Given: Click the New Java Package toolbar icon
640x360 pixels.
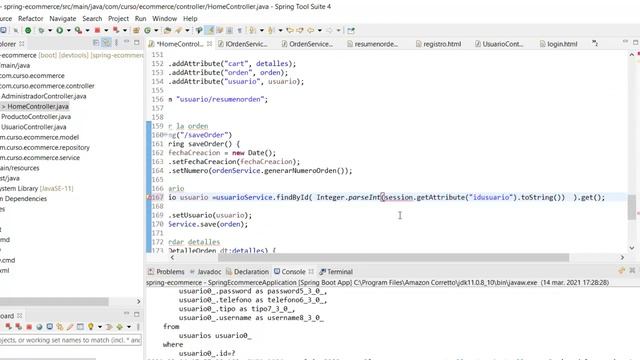Looking at the screenshot, I should pyautogui.click(x=136, y=30).
